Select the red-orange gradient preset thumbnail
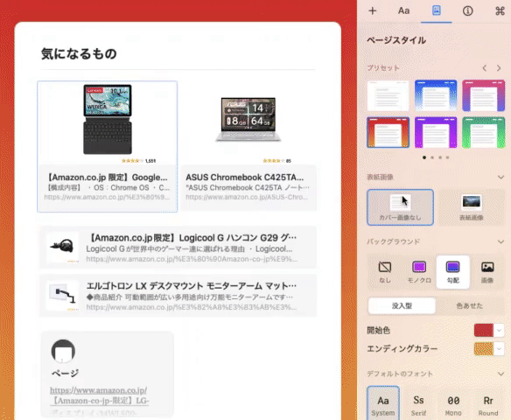This screenshot has height=420, width=511. (x=388, y=132)
